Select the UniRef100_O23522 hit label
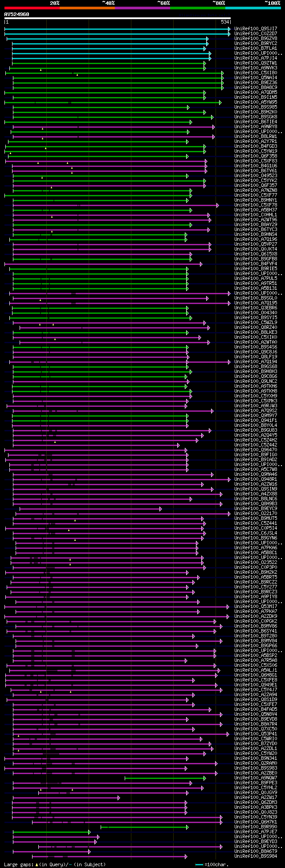The width and height of the screenshot is (285, 868). [256, 563]
